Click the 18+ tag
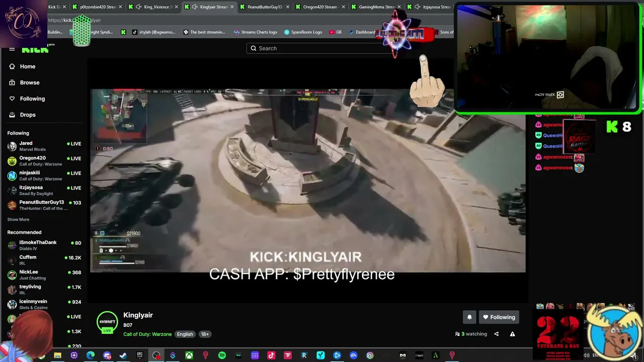Viewport: 644px width, 362px height. click(205, 334)
